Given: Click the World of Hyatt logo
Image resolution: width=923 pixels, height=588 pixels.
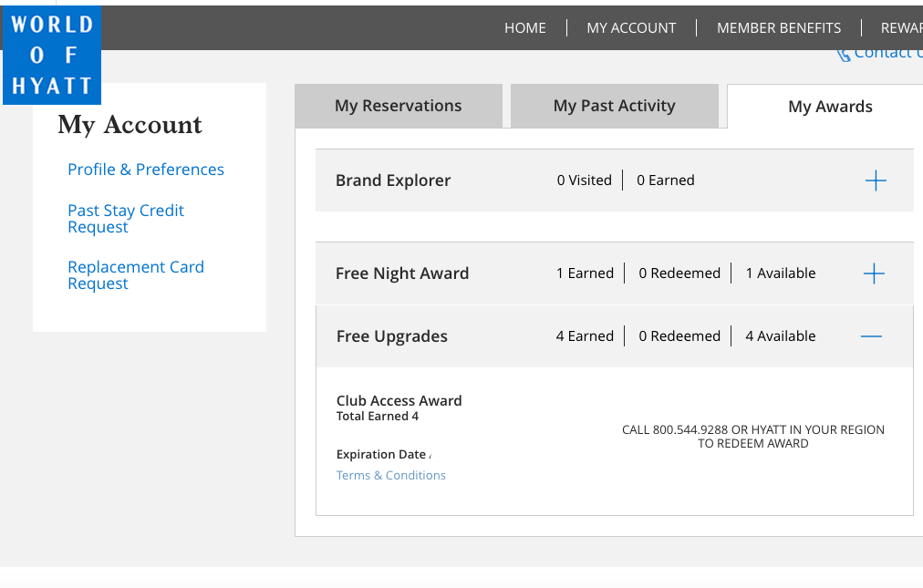Looking at the screenshot, I should [x=52, y=55].
